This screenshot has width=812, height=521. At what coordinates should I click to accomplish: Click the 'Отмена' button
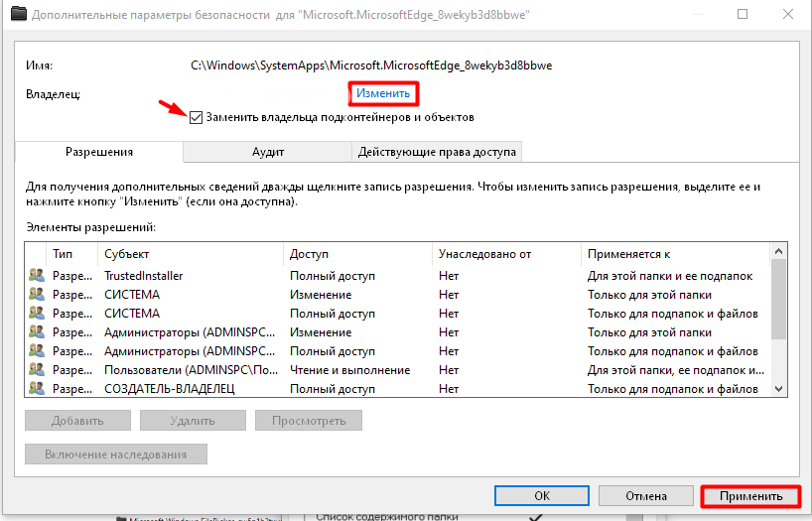point(646,495)
